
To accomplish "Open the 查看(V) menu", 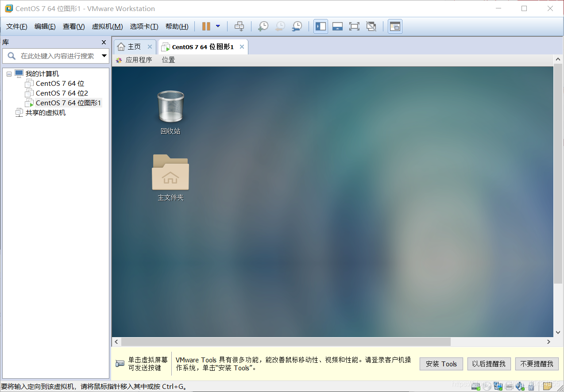I will click(x=74, y=27).
